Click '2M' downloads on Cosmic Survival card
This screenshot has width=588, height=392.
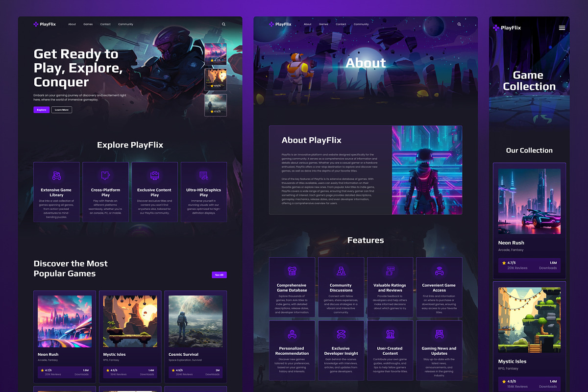(x=217, y=370)
